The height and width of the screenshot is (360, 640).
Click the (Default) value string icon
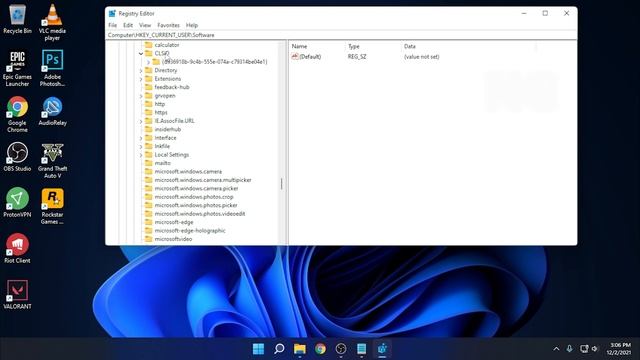[295, 57]
